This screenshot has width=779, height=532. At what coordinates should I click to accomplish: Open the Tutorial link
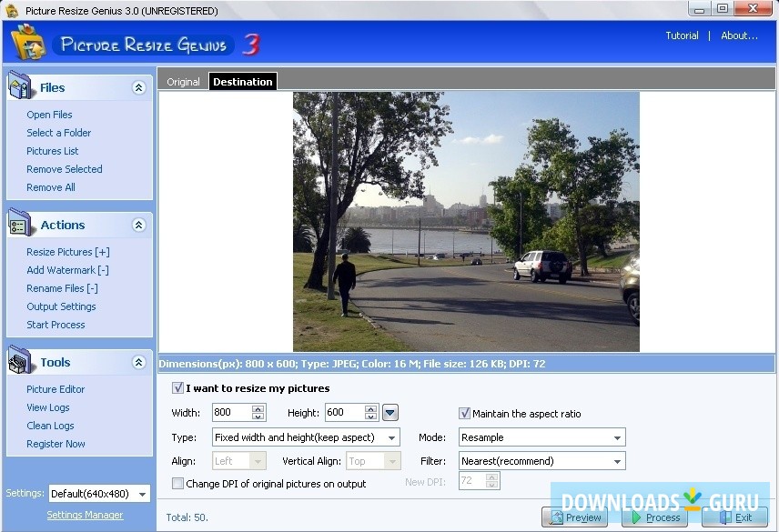coord(682,35)
